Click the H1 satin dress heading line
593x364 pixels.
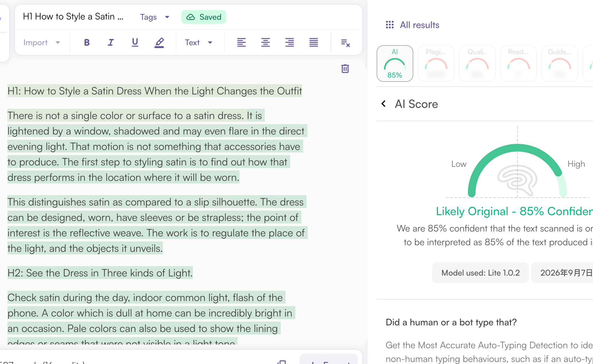click(155, 91)
